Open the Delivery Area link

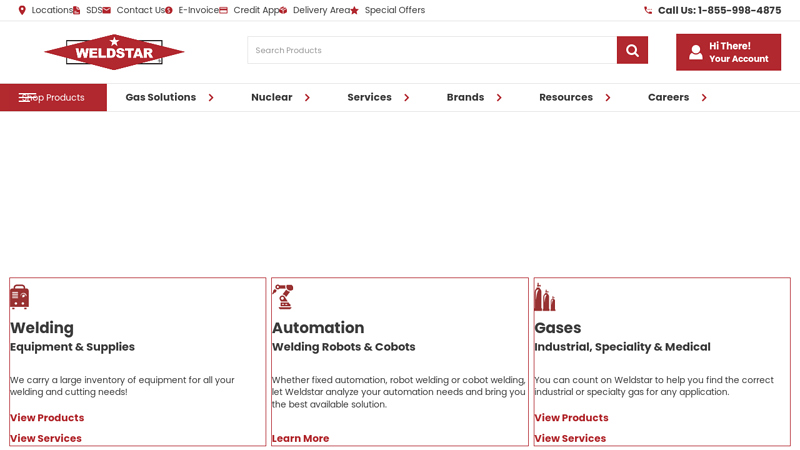coord(321,10)
